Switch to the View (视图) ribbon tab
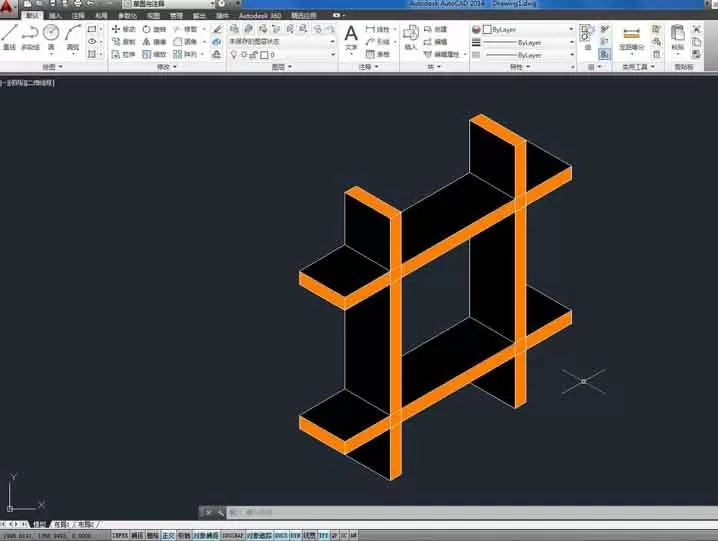 (x=153, y=16)
